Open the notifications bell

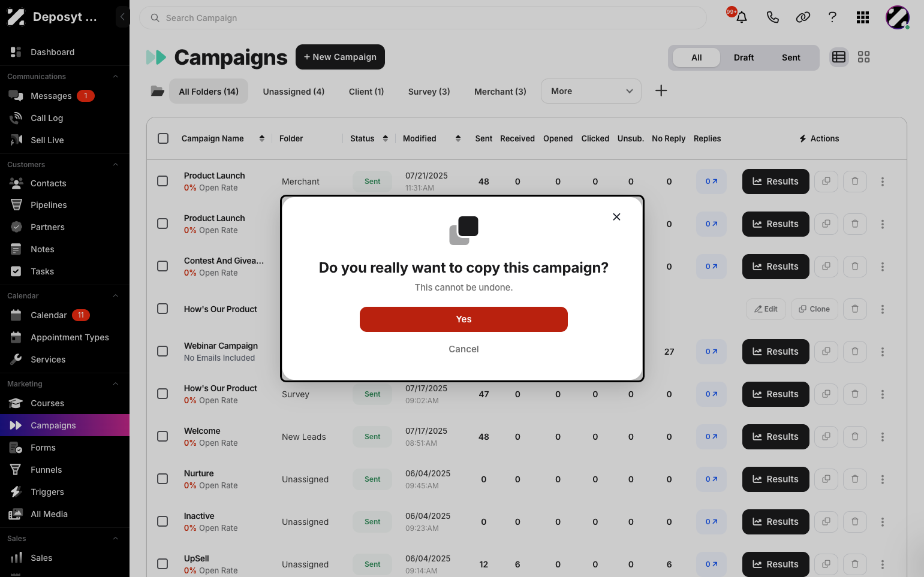tap(742, 17)
